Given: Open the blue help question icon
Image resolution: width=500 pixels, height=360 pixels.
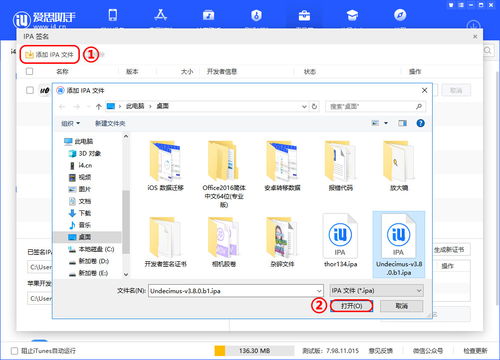Looking at the screenshot, I should 420,123.
